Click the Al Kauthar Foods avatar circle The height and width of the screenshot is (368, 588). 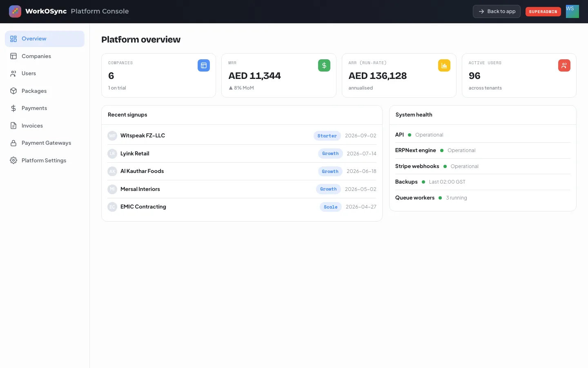pos(112,171)
